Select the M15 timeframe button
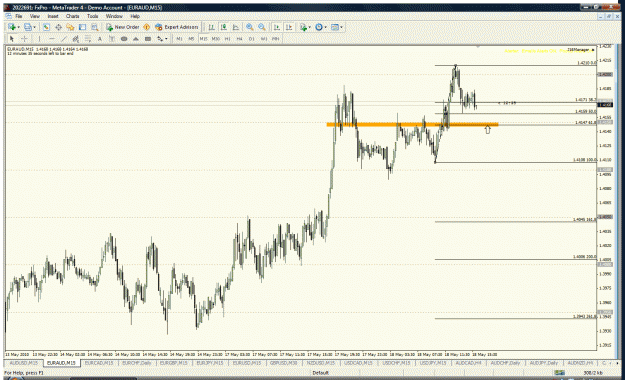 coord(204,39)
